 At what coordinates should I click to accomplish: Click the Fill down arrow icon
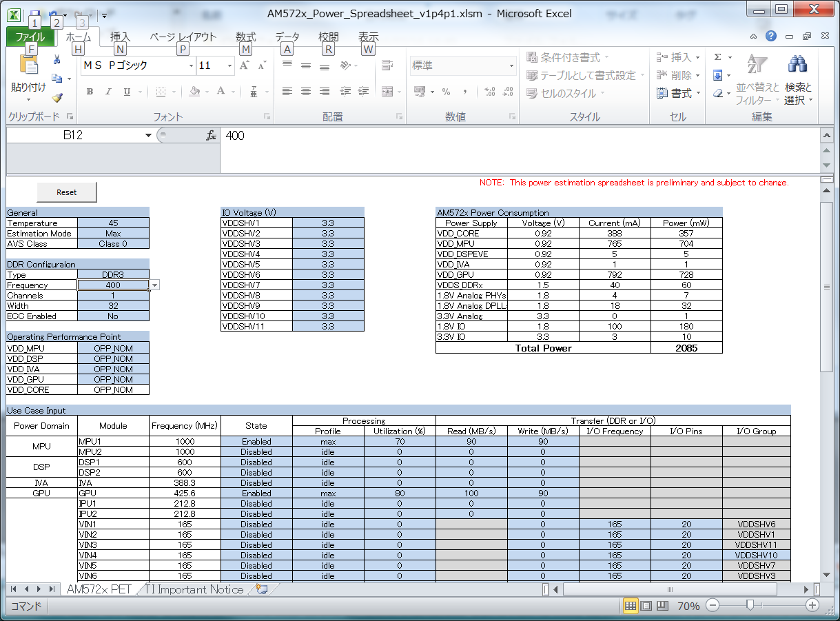tap(717, 75)
